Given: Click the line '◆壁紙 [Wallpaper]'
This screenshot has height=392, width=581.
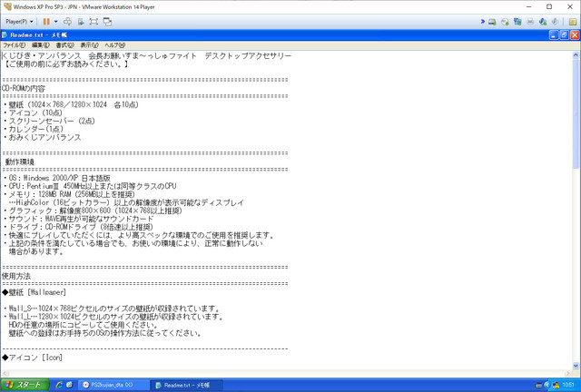Looking at the screenshot, I should coord(34,292).
